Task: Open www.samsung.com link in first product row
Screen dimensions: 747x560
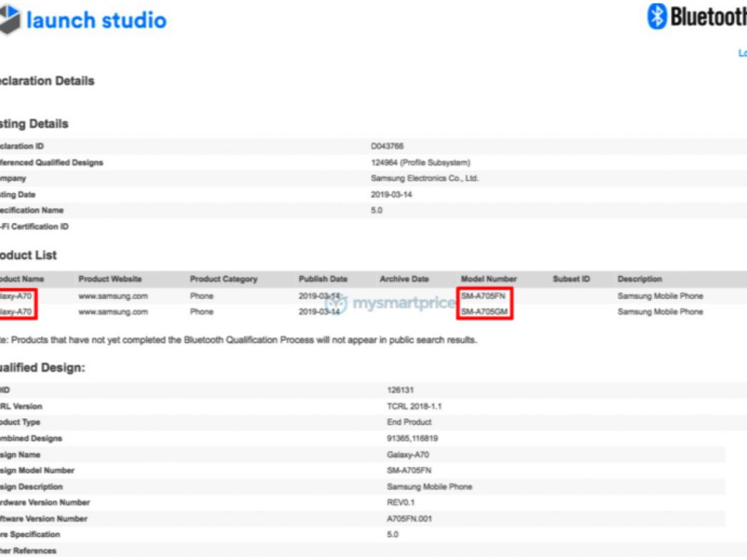Action: pyautogui.click(x=113, y=296)
